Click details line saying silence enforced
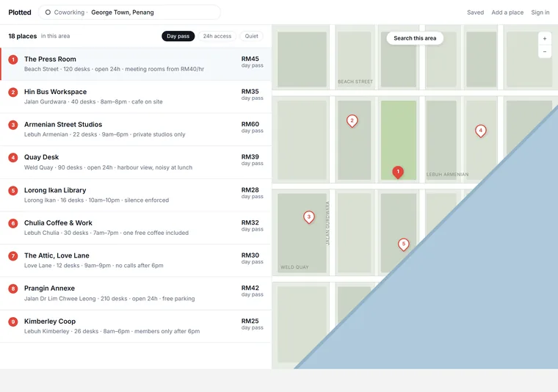This screenshot has height=392, width=558. [x=96, y=200]
